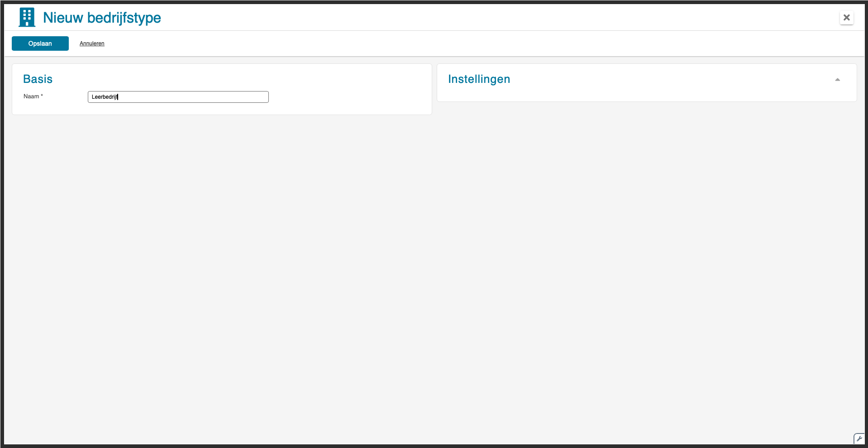
Task: Click the Instellingen panel heading
Action: click(x=479, y=79)
